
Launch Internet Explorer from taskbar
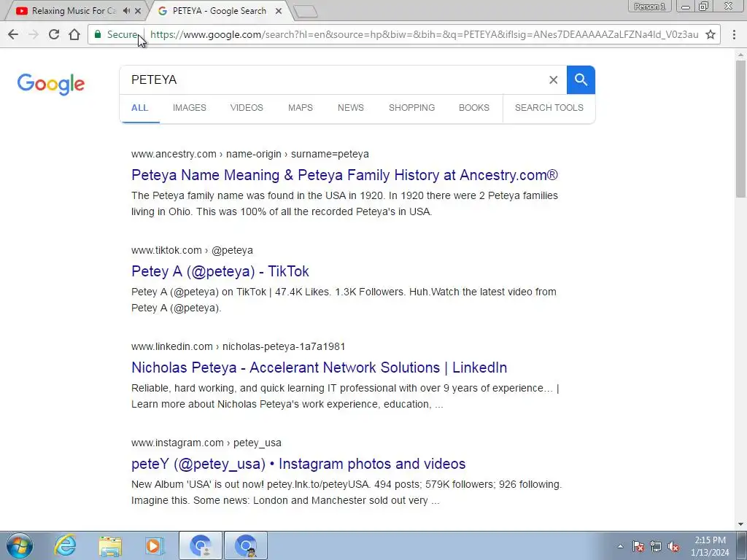click(65, 545)
